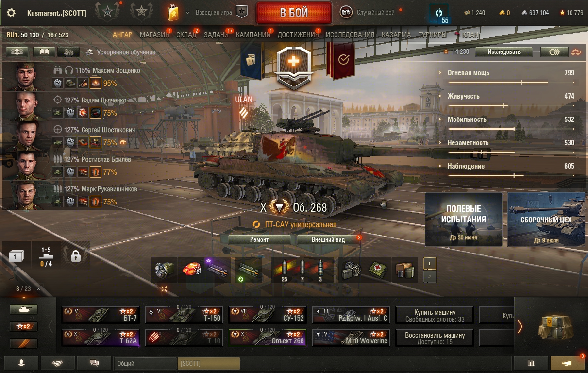Open the МАГАЗИН tab
Viewport: 588px width, 373px height.
point(154,35)
